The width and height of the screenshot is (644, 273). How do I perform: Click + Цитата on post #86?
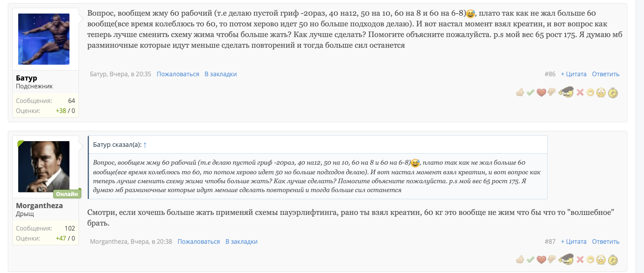573,74
